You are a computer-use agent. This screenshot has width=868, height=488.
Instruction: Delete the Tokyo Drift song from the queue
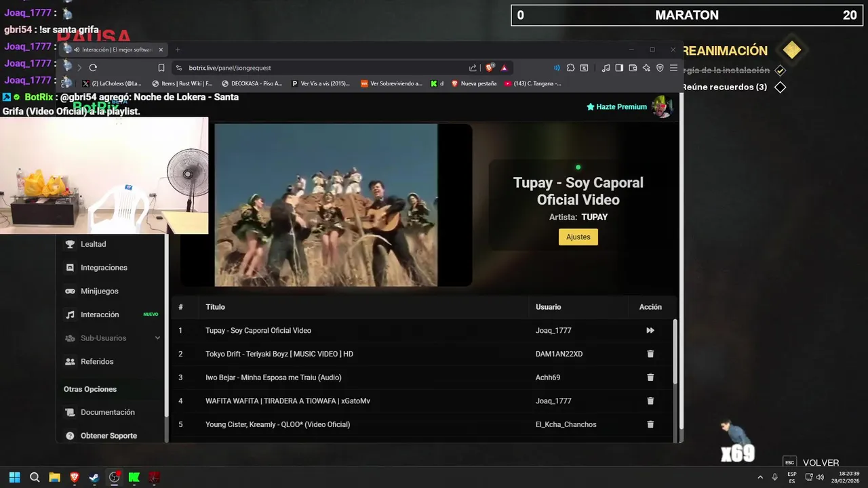(650, 354)
